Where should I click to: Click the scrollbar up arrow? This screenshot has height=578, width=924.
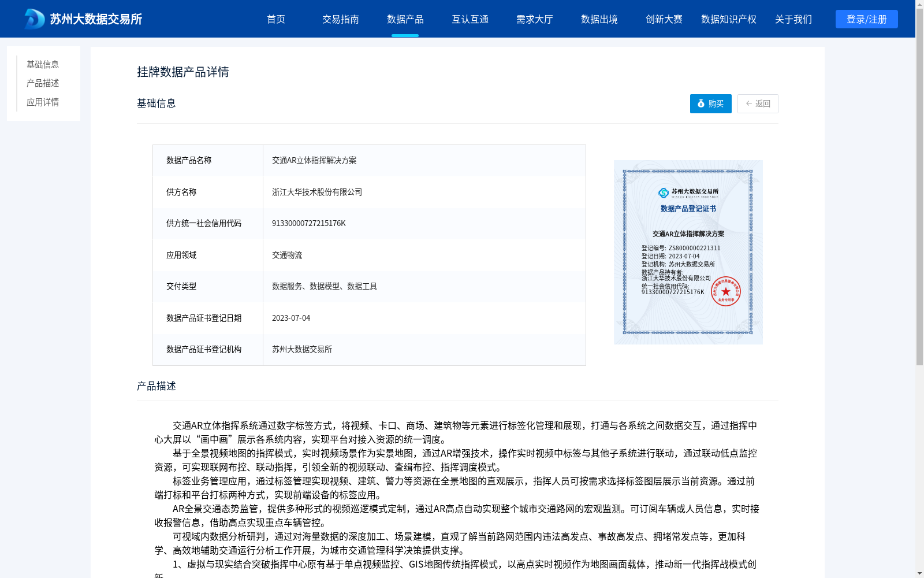point(919,4)
